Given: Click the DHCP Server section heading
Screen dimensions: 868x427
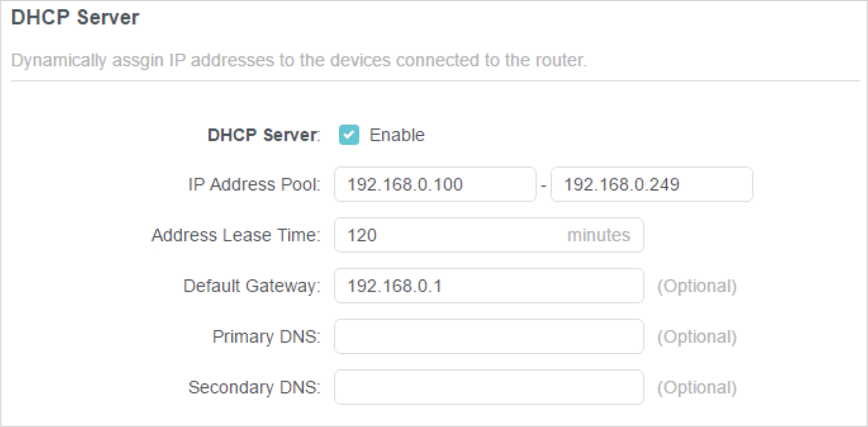Looking at the screenshot, I should click(x=75, y=18).
